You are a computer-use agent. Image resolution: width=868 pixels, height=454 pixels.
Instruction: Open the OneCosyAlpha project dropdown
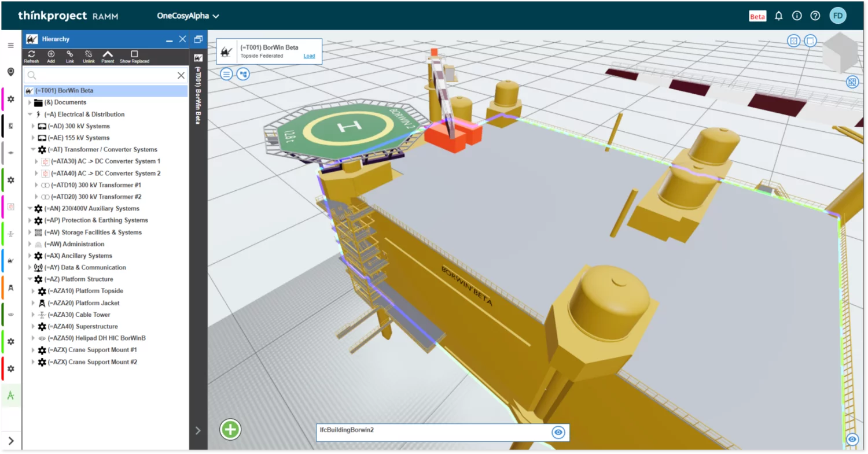[188, 16]
